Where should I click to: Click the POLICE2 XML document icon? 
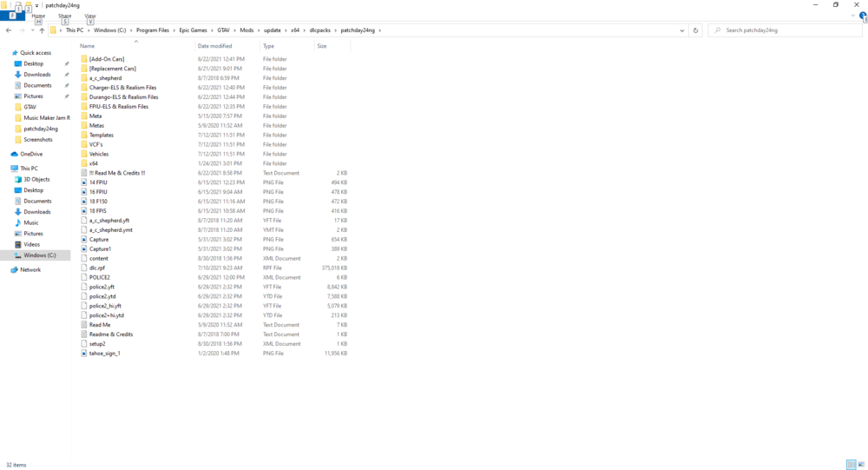[x=84, y=277]
